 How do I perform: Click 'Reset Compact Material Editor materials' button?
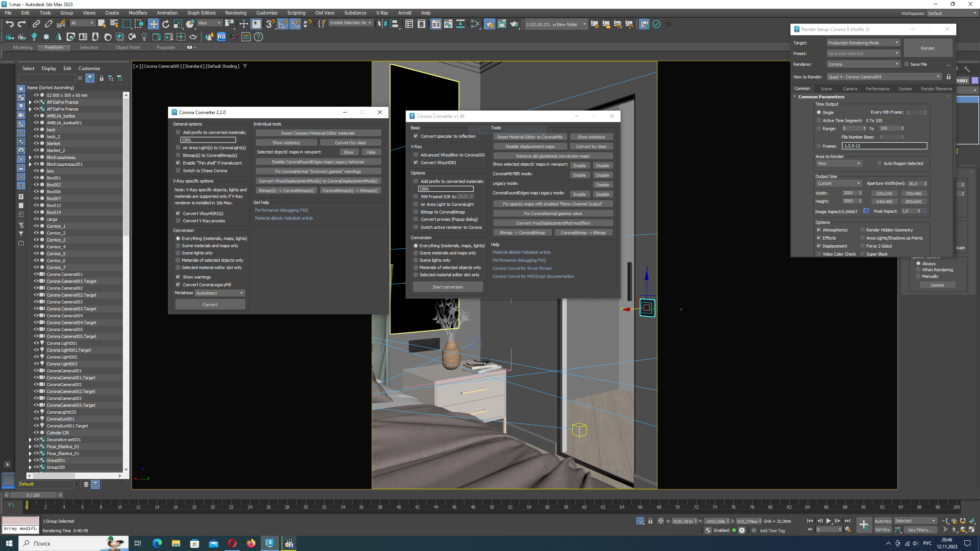pos(318,133)
